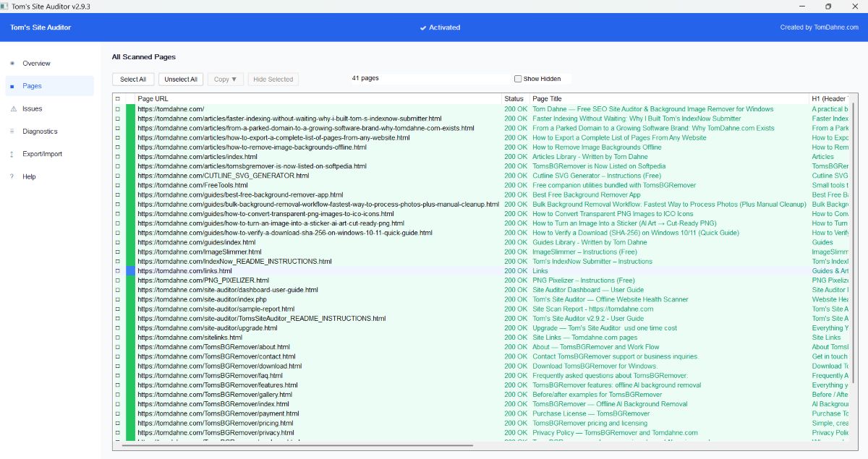Open Issues via the warning triangle icon
The height and width of the screenshot is (459, 868).
pos(13,108)
